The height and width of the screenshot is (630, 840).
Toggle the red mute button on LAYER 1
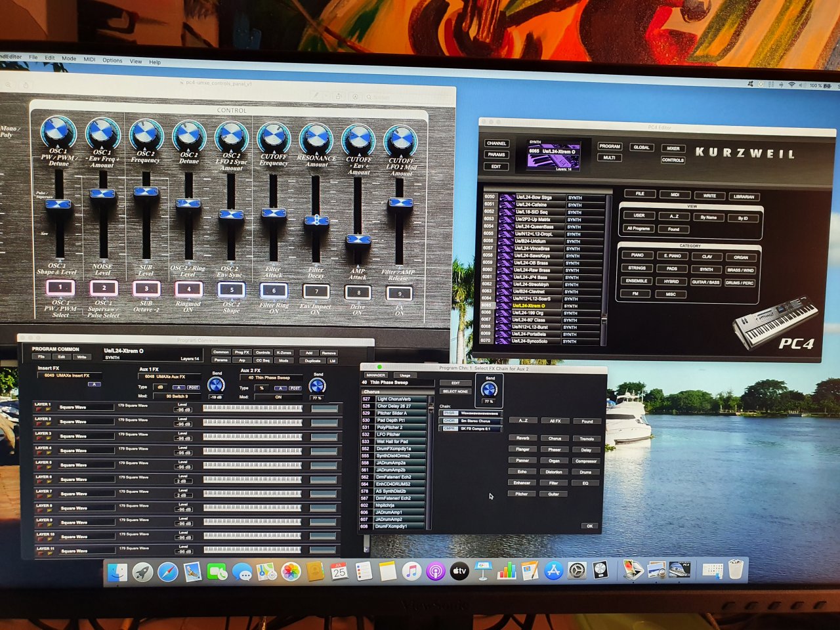click(39, 409)
